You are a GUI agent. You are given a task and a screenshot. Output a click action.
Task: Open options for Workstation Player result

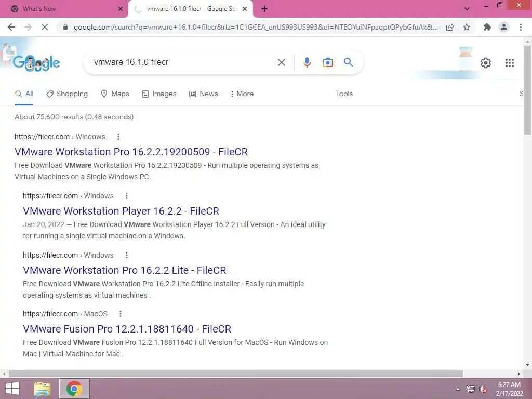coord(127,196)
